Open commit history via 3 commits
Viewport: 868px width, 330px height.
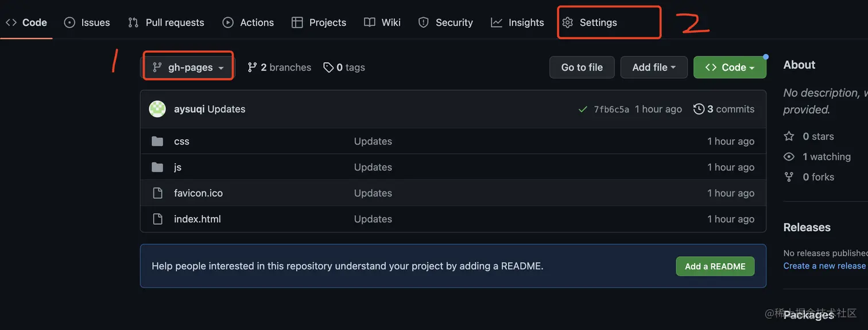724,109
